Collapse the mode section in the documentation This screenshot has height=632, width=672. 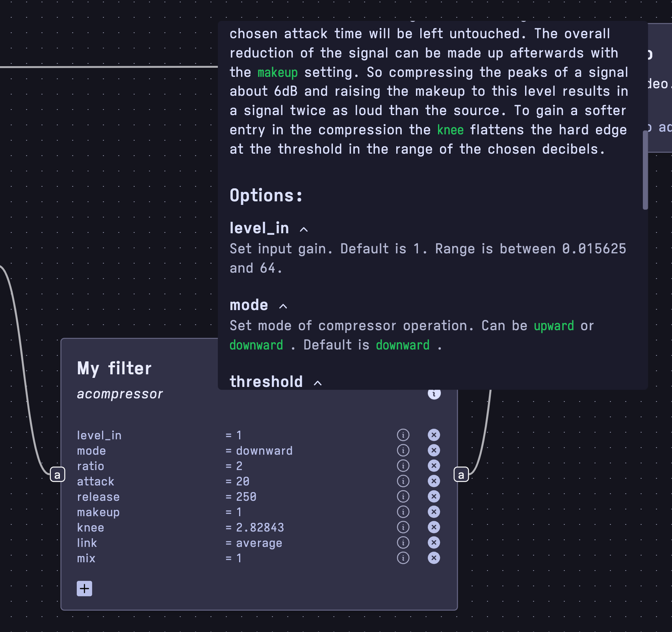tap(283, 306)
